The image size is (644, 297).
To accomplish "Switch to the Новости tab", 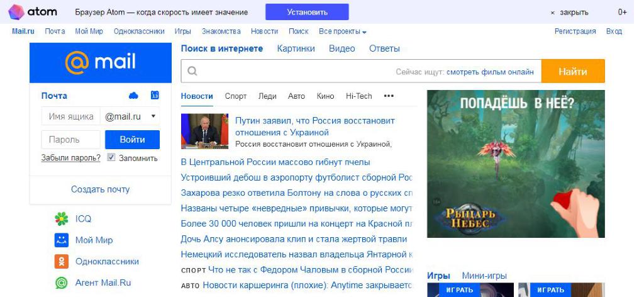I will click(197, 96).
